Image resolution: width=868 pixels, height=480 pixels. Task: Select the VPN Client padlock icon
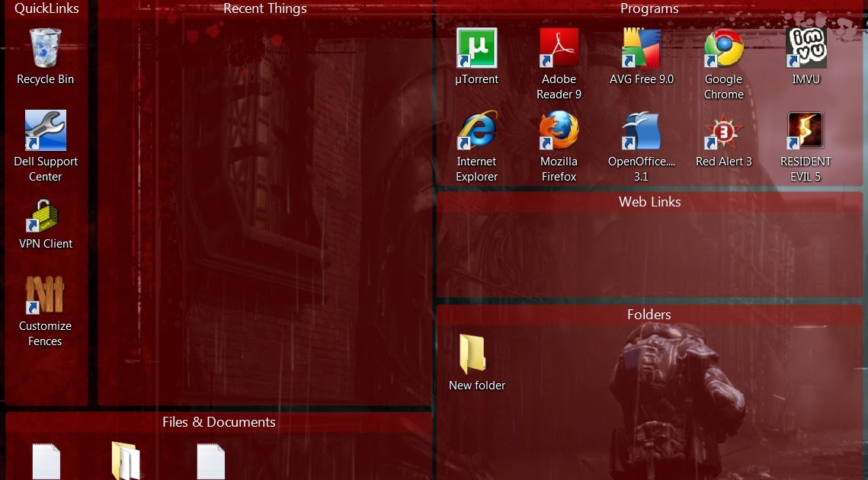pos(42,216)
